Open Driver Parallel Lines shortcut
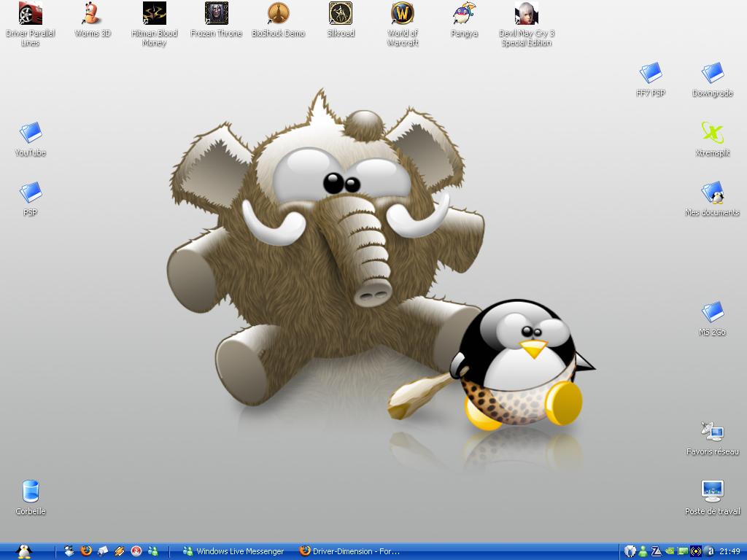Image resolution: width=747 pixels, height=560 pixels. tap(30, 15)
